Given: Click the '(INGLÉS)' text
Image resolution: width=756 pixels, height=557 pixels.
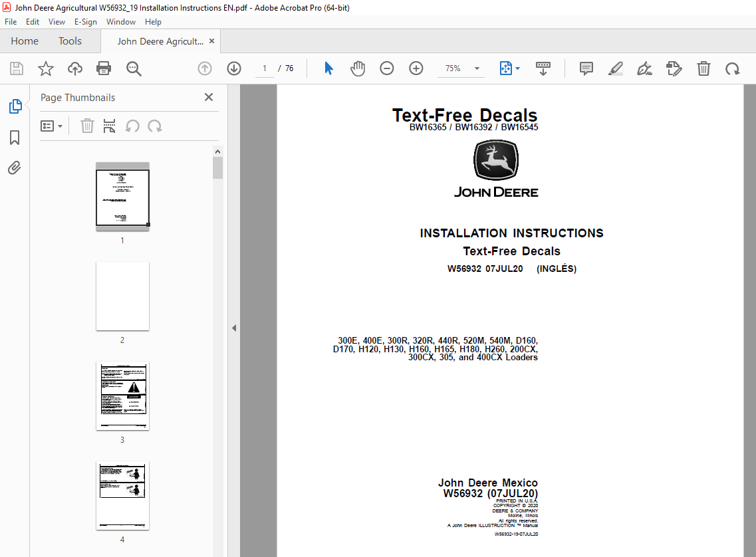Looking at the screenshot, I should [557, 269].
